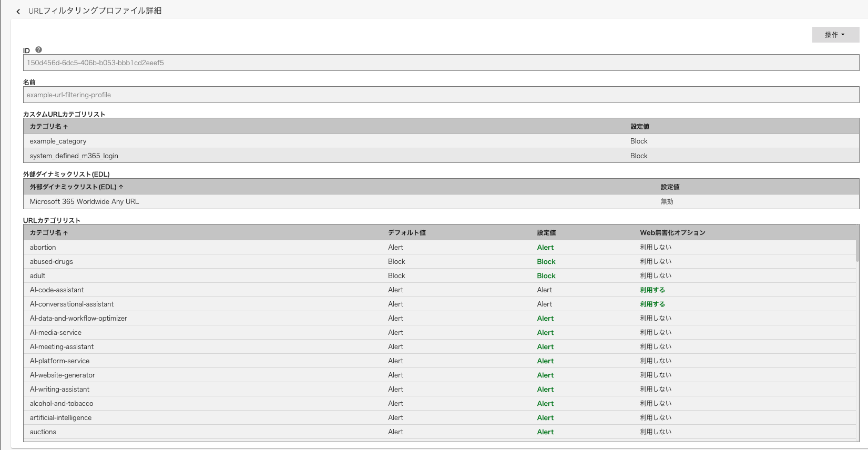This screenshot has width=868, height=450.
Task: Click 利用しない option for auctions
Action: click(x=656, y=432)
